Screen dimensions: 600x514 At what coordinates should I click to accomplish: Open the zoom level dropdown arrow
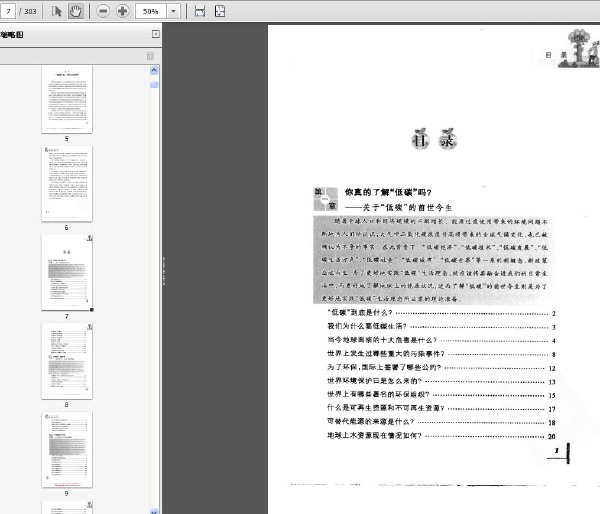(173, 11)
